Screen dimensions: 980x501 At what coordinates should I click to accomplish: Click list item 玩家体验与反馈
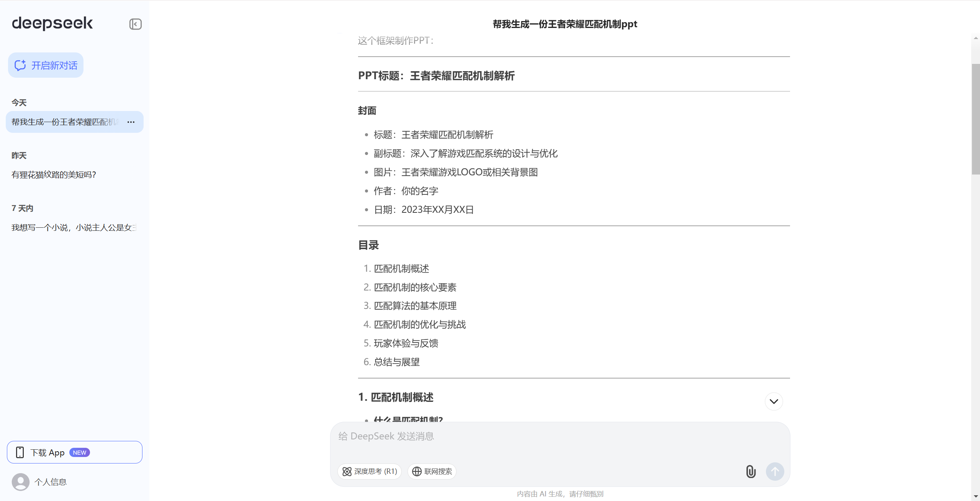click(x=406, y=343)
